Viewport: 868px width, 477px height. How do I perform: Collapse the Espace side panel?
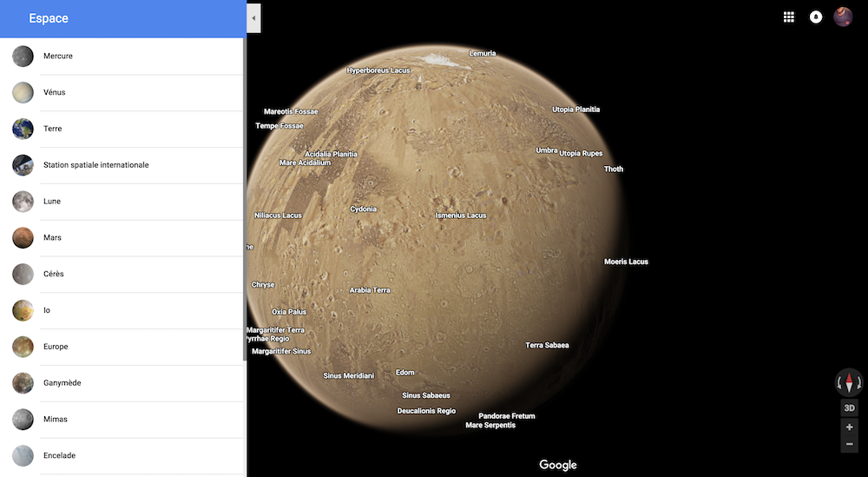(x=253, y=18)
